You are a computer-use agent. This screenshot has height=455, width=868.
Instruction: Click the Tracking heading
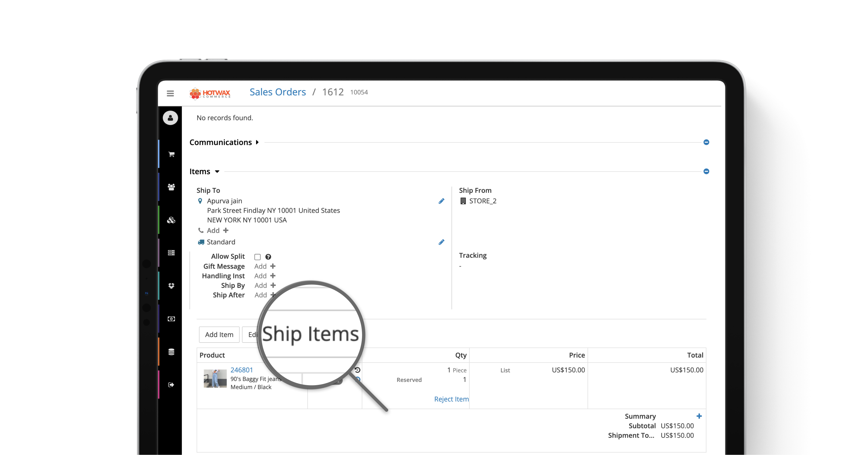coord(473,255)
